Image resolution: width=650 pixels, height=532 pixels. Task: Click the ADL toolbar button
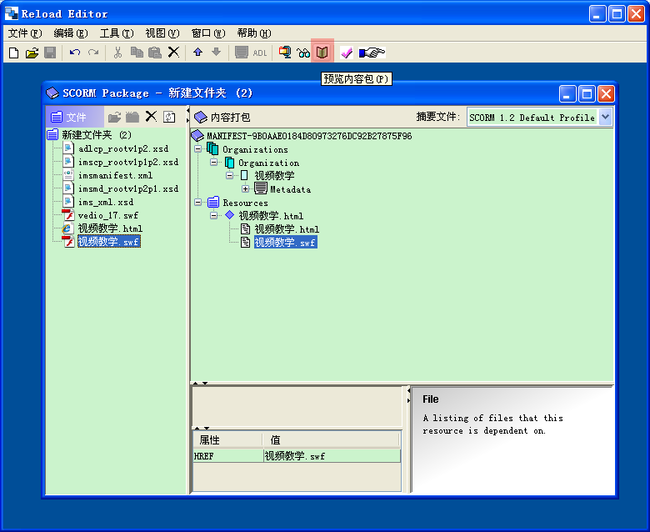coord(260,53)
